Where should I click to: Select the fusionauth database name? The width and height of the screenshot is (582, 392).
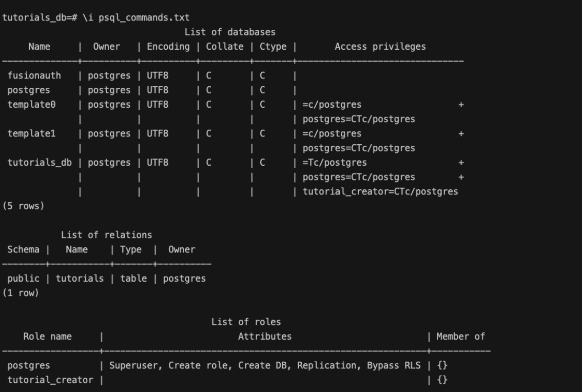click(x=34, y=76)
